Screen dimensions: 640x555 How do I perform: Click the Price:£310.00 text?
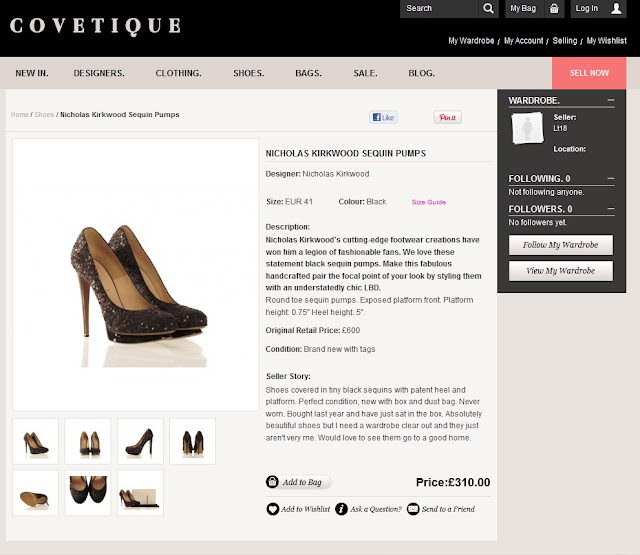click(x=453, y=482)
